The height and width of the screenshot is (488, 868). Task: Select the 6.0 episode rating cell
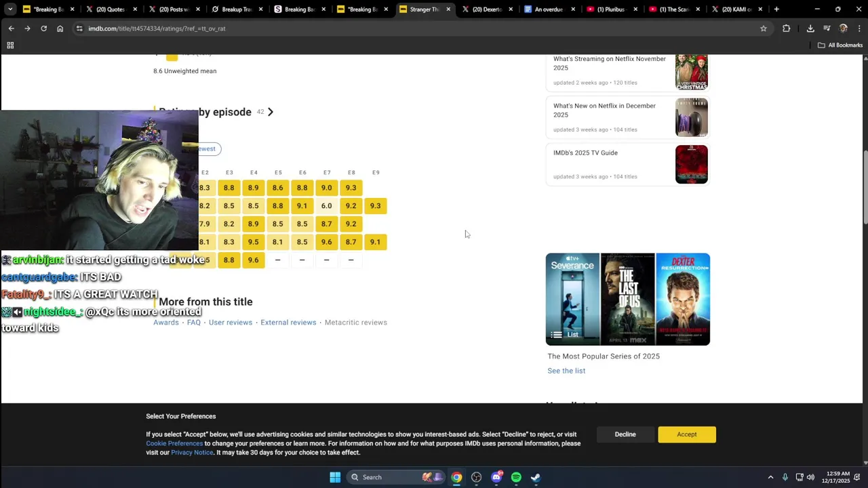click(326, 205)
